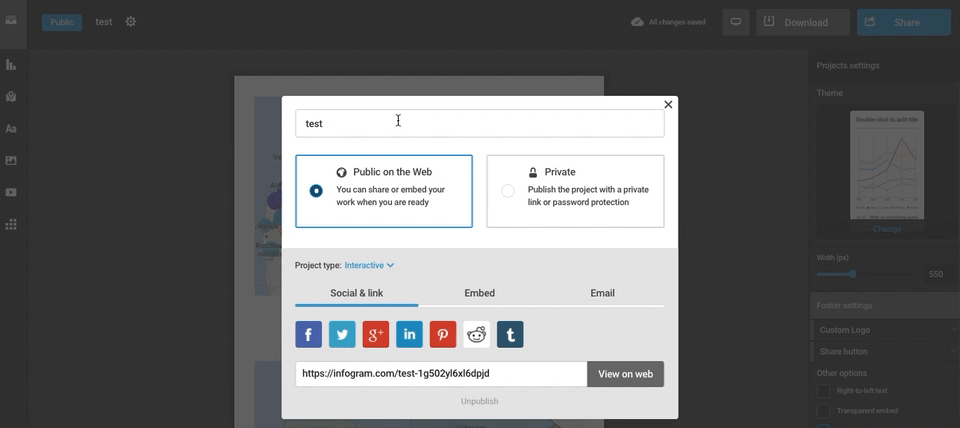The width and height of the screenshot is (960, 428).
Task: Click the Twitter share icon
Action: [x=342, y=335]
